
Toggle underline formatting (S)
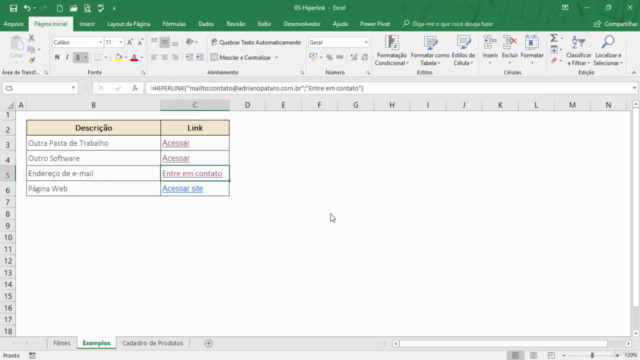pyautogui.click(x=78, y=58)
